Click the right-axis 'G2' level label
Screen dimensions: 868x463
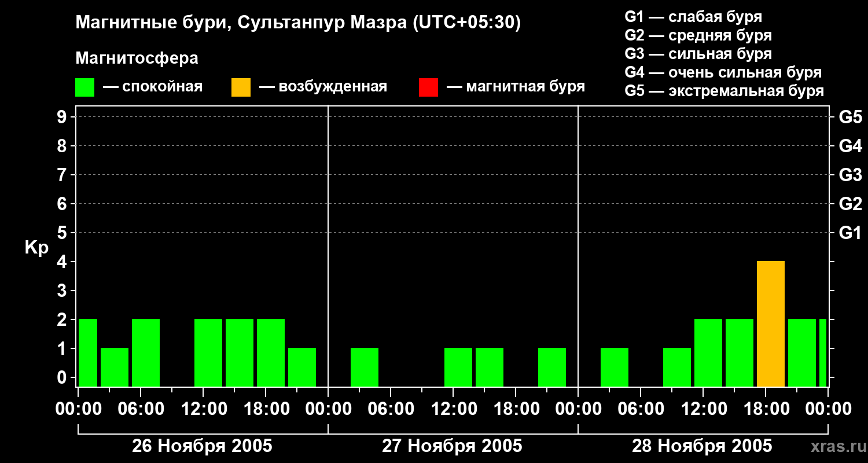click(x=850, y=204)
